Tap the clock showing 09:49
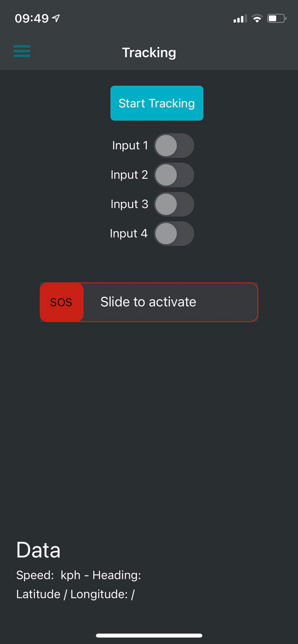Viewport: 298px width, 644px height. (x=30, y=18)
